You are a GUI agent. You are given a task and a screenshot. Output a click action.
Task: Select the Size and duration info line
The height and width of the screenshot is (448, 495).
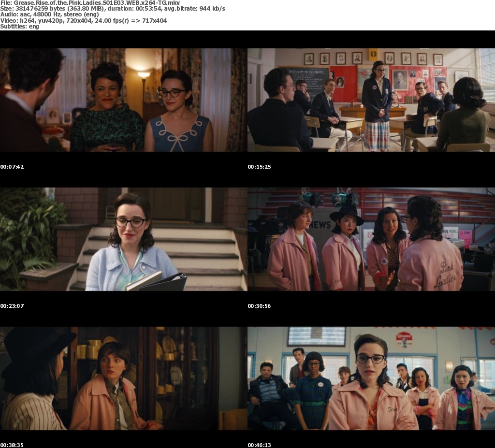point(113,9)
